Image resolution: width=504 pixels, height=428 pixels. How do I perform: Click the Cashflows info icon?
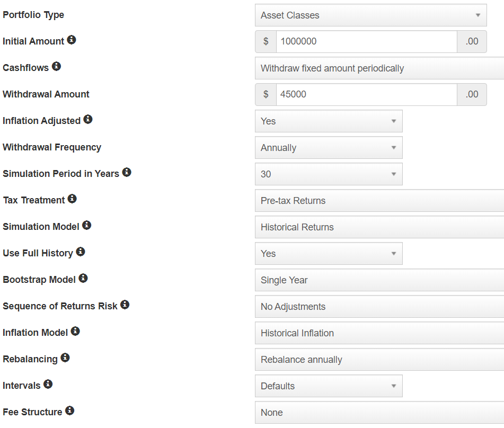[56, 66]
